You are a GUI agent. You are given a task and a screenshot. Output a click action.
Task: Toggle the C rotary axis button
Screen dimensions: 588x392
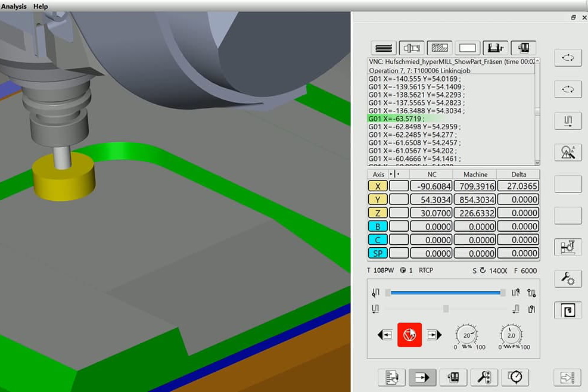pos(377,239)
